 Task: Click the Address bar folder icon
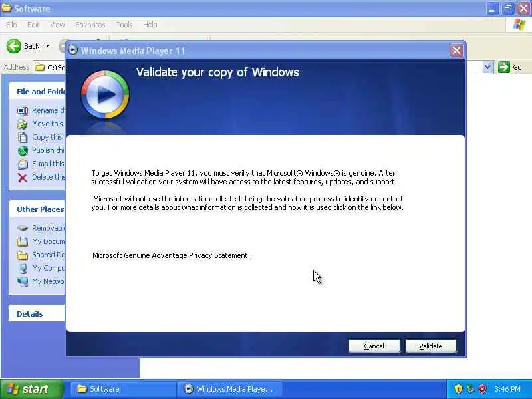pyautogui.click(x=40, y=67)
